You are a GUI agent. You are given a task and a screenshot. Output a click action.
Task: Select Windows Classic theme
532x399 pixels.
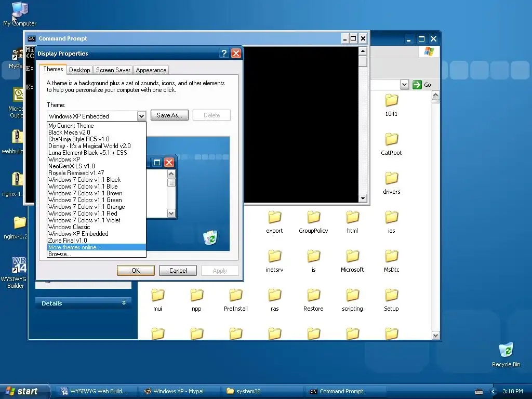[x=96, y=227]
